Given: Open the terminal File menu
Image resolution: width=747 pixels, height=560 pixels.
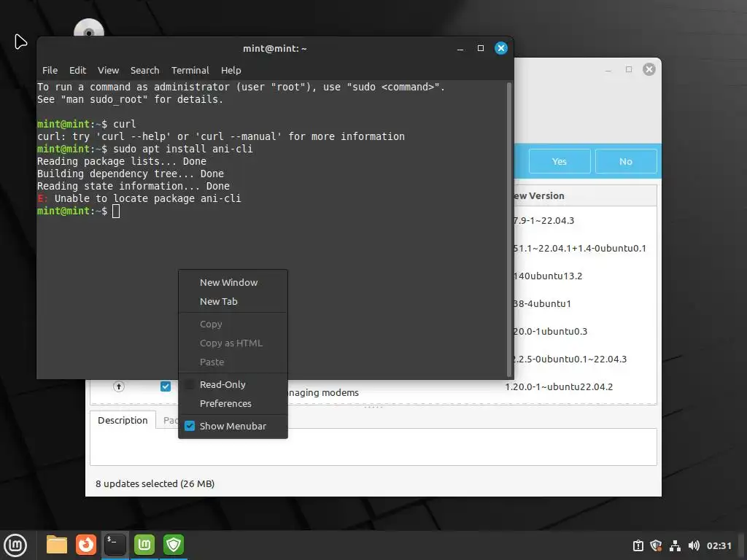Looking at the screenshot, I should pyautogui.click(x=50, y=70).
